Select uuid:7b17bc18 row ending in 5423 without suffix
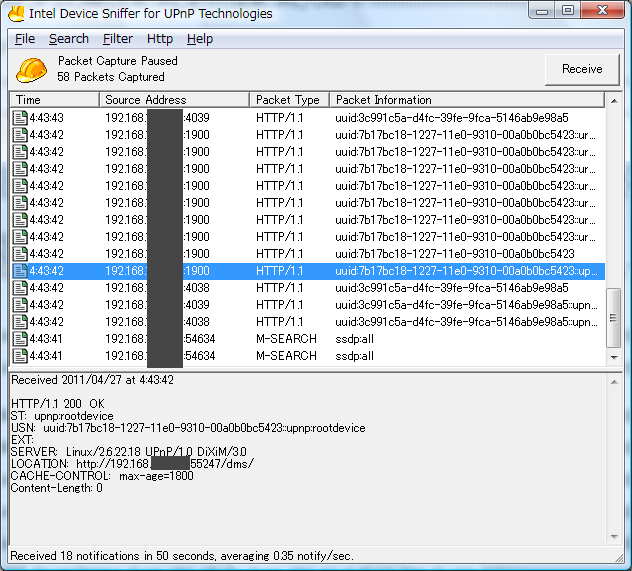This screenshot has width=632, height=571. click(x=308, y=254)
